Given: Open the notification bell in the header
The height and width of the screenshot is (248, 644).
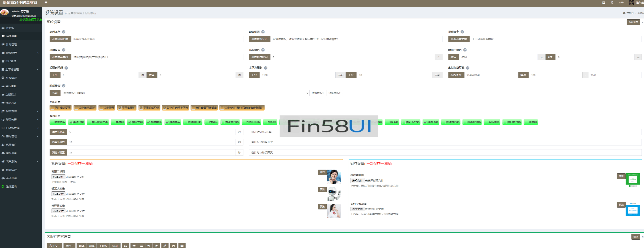Looking at the screenshot, I should [x=612, y=2].
